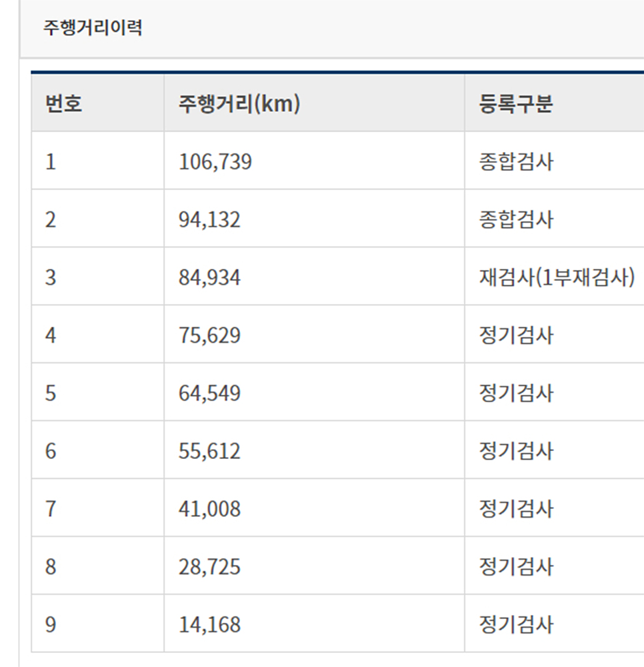644x667 pixels.
Task: Select mileage value 64,549
Action: [x=209, y=394]
